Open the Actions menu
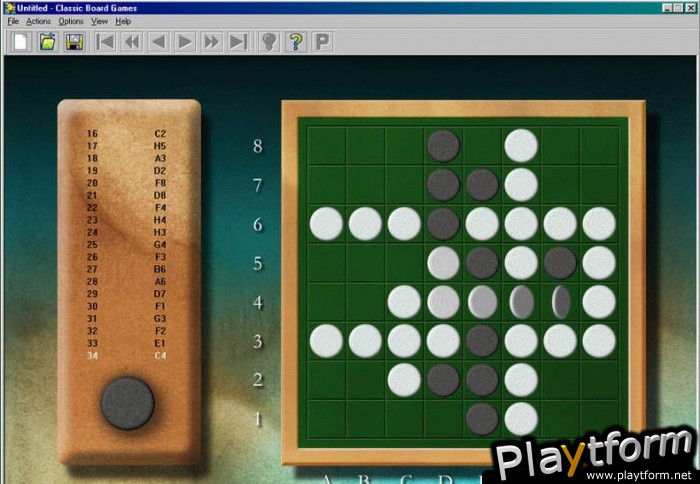This screenshot has width=700, height=484. pyautogui.click(x=38, y=21)
